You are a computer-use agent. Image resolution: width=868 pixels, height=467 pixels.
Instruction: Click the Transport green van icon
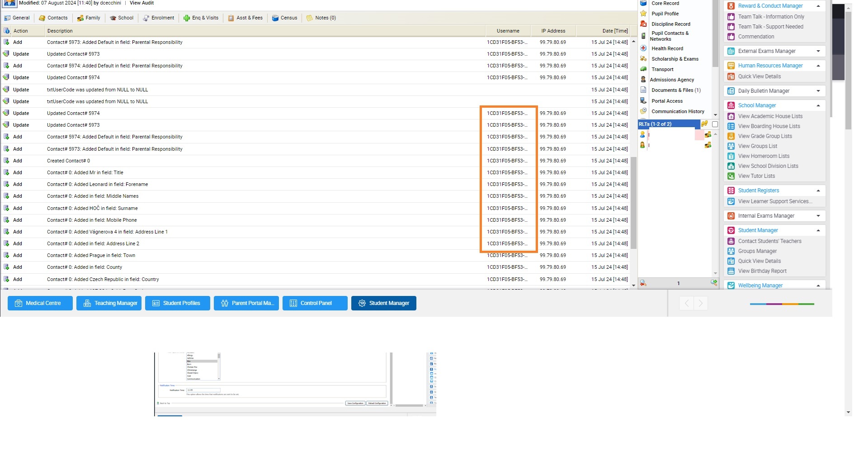click(643, 69)
